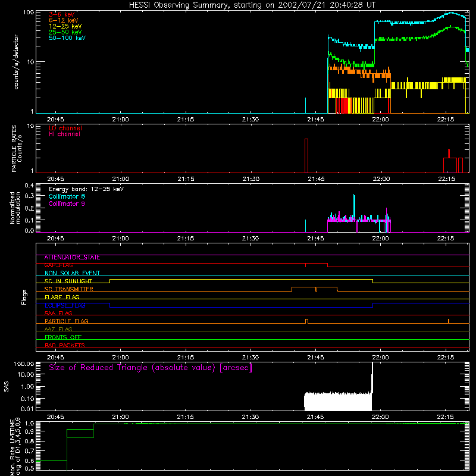This screenshot has width=476, height=476.
Task: Pick the yellow '12-25 keV' legend entry
Action: pyautogui.click(x=65, y=26)
